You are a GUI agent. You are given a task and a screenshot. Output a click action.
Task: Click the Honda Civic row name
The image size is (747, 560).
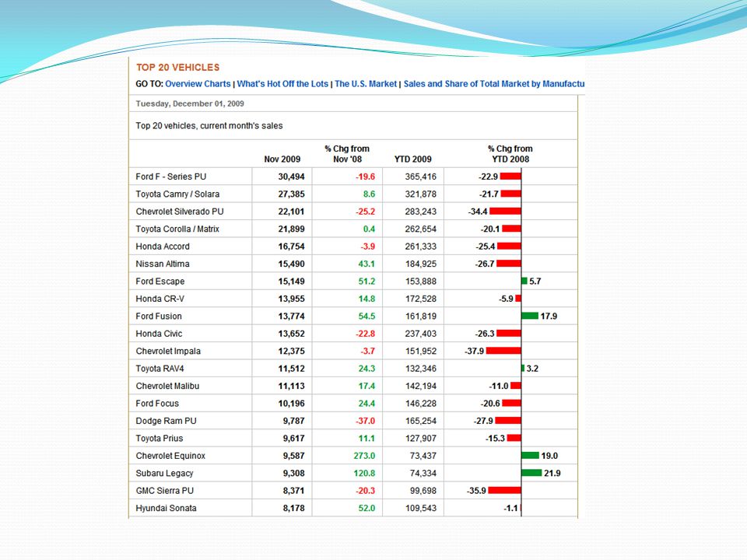pyautogui.click(x=159, y=334)
